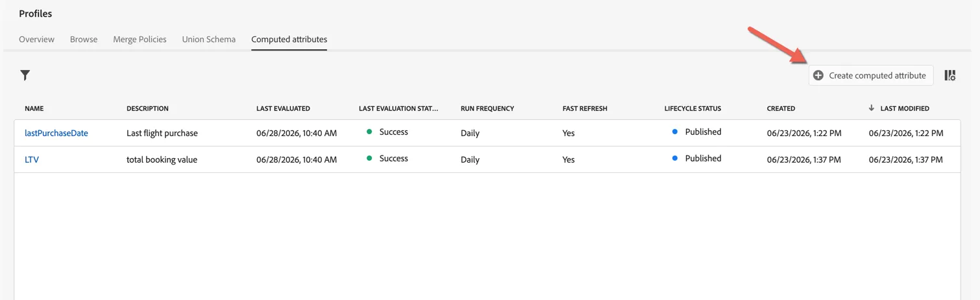Click the created date 06/23/2026, 1:37 PM
The image size is (980, 300).
click(804, 159)
